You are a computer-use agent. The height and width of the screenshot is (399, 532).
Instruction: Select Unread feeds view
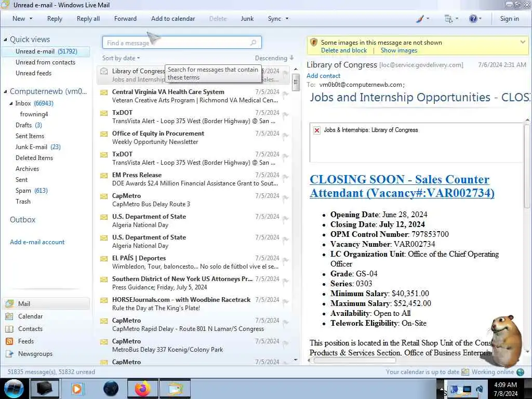click(x=34, y=73)
